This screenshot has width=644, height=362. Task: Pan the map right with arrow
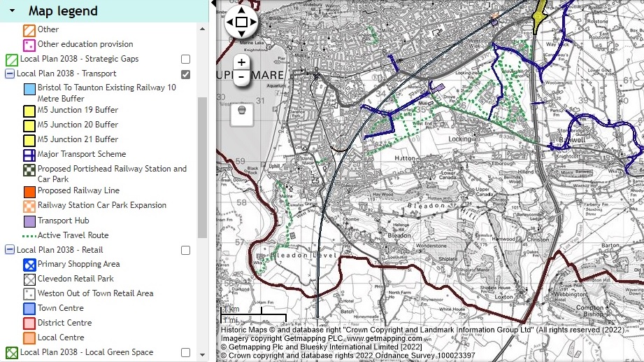[254, 22]
